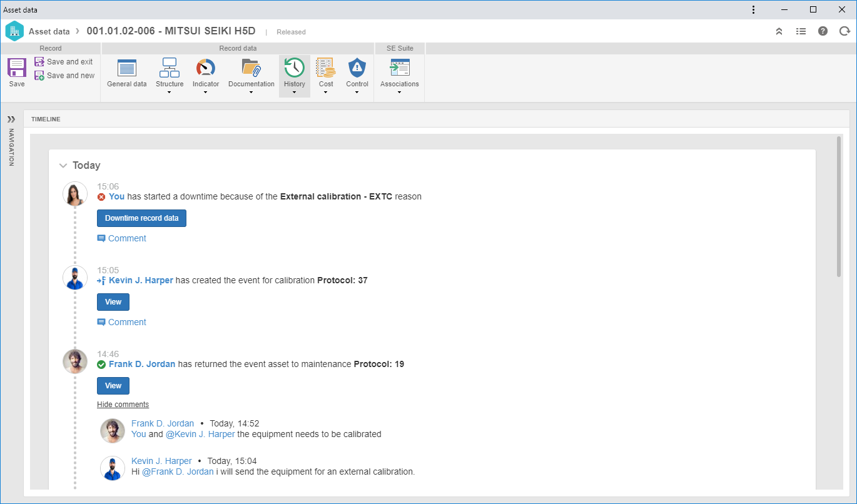Click the Structure hierarchy icon

pos(170,67)
